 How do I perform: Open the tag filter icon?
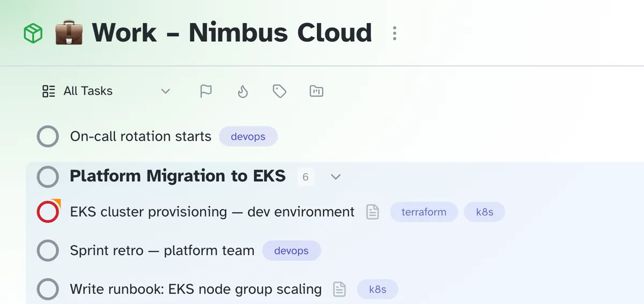pos(279,91)
